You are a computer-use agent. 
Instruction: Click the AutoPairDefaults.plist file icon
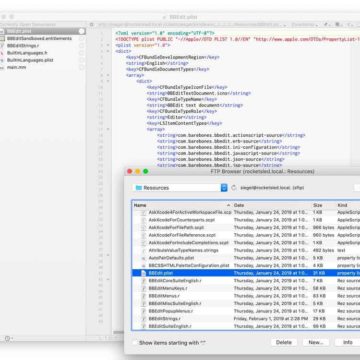(x=143, y=258)
